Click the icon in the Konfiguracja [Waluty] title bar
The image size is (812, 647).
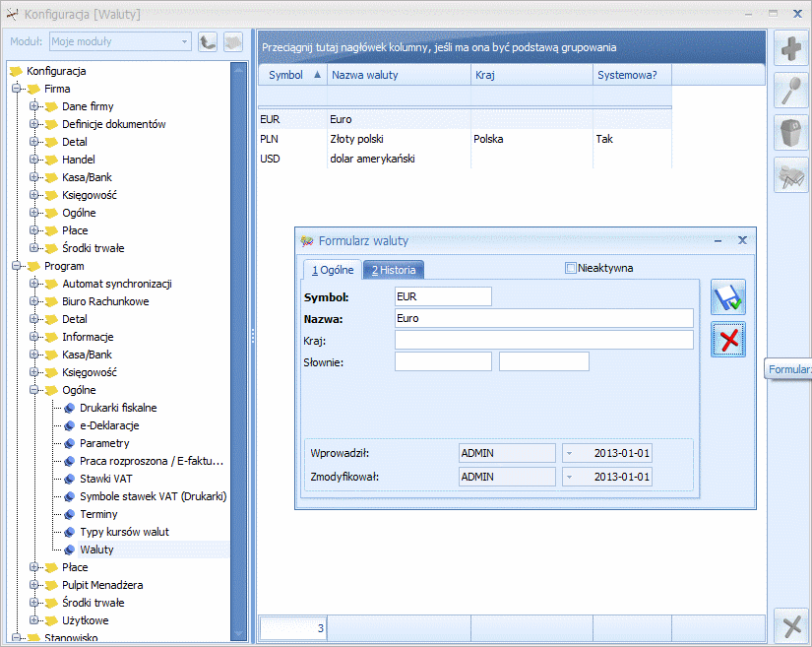13,14
